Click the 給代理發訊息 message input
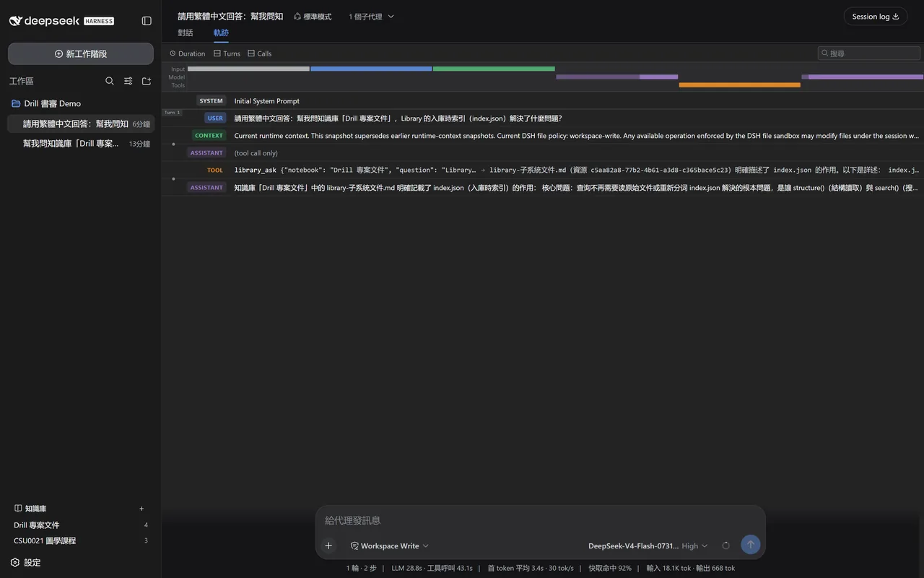This screenshot has width=924, height=578. click(540, 520)
